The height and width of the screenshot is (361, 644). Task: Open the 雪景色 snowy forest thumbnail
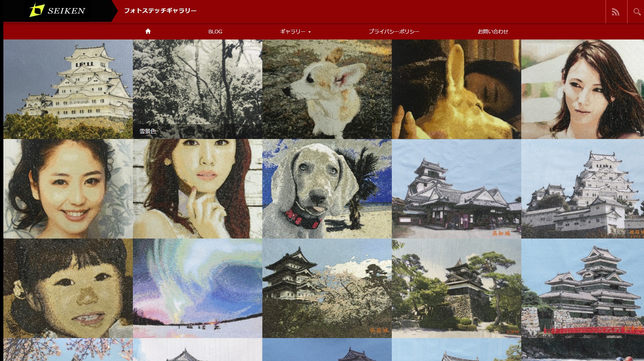[198, 89]
